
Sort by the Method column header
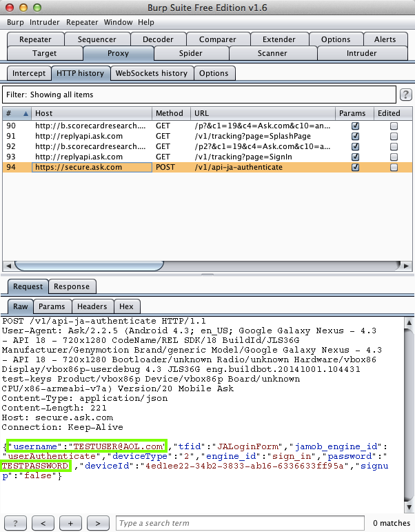[171, 113]
